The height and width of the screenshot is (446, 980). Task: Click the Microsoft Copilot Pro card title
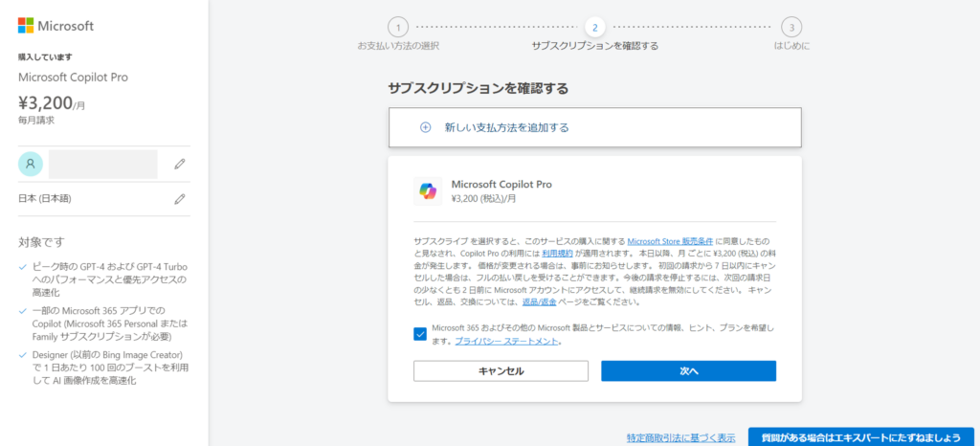tap(501, 185)
